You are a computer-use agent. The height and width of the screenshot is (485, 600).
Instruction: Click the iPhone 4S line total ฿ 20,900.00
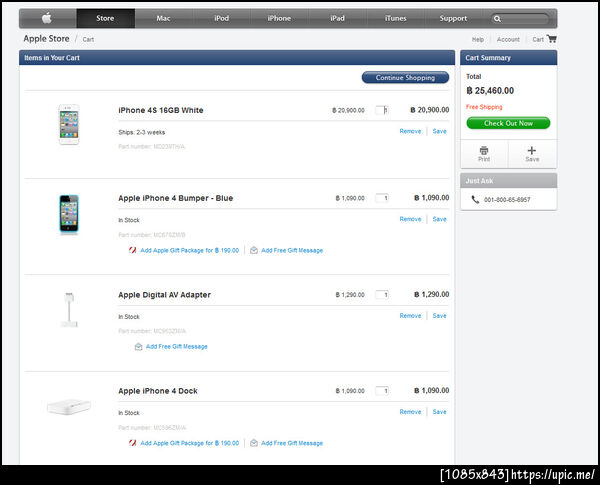click(430, 110)
